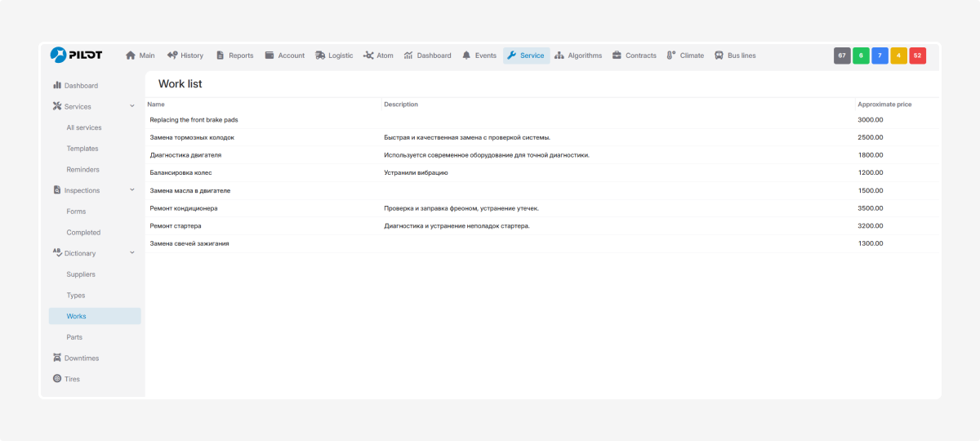
Task: Click the Climate thermometer icon
Action: [x=671, y=56]
